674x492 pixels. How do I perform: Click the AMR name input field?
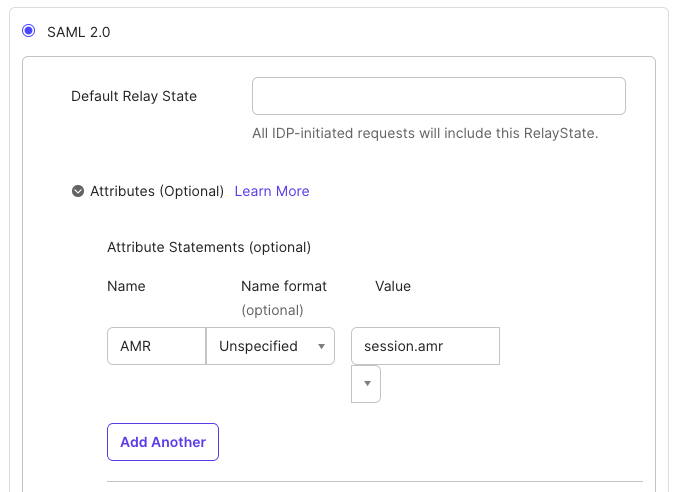156,346
